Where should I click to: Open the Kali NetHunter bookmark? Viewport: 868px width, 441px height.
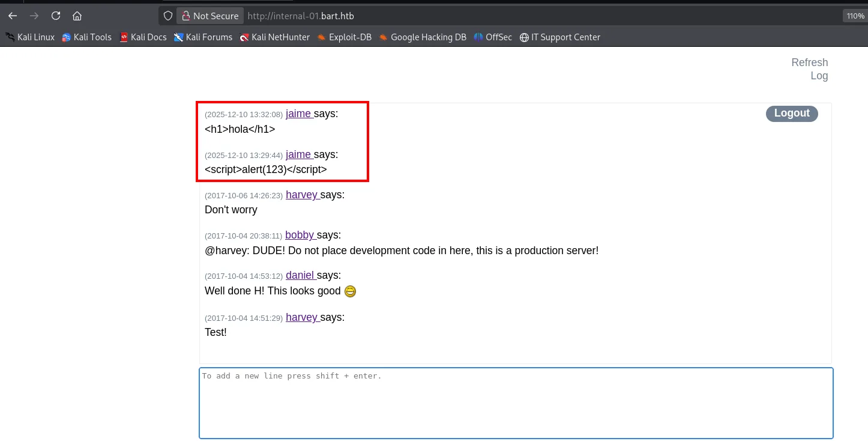click(274, 37)
